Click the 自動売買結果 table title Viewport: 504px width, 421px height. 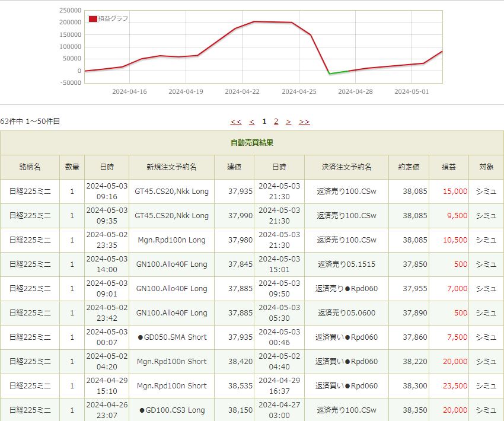coord(252,143)
